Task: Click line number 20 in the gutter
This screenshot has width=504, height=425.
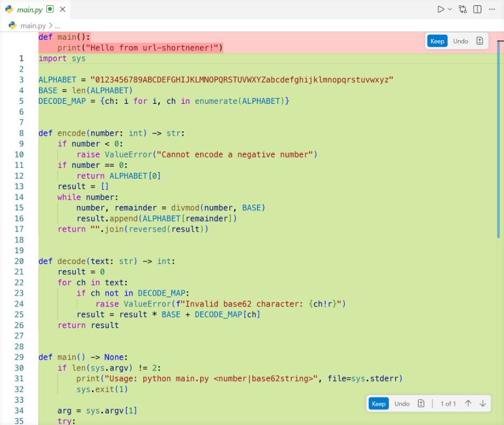Action: [19, 261]
